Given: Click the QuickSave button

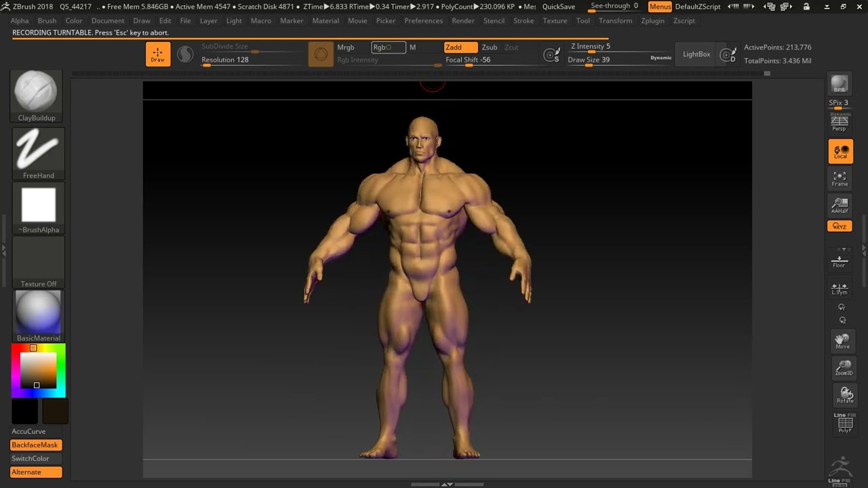Looking at the screenshot, I should tap(559, 7).
